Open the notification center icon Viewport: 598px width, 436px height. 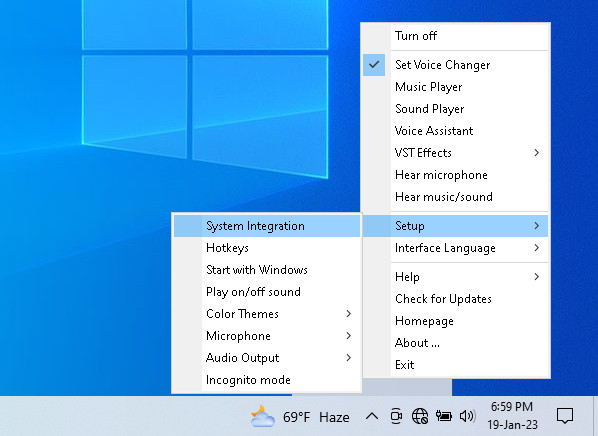(x=564, y=415)
